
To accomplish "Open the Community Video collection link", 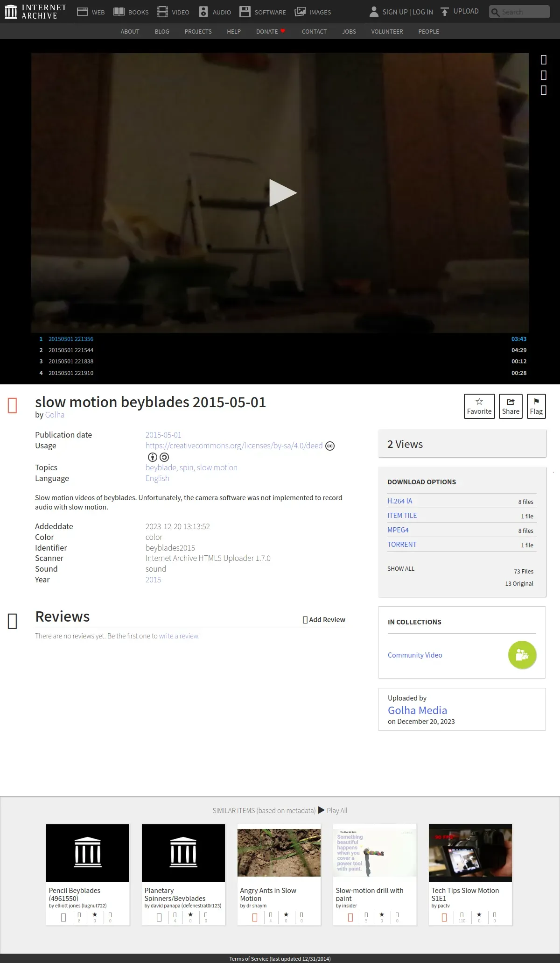I will click(415, 655).
